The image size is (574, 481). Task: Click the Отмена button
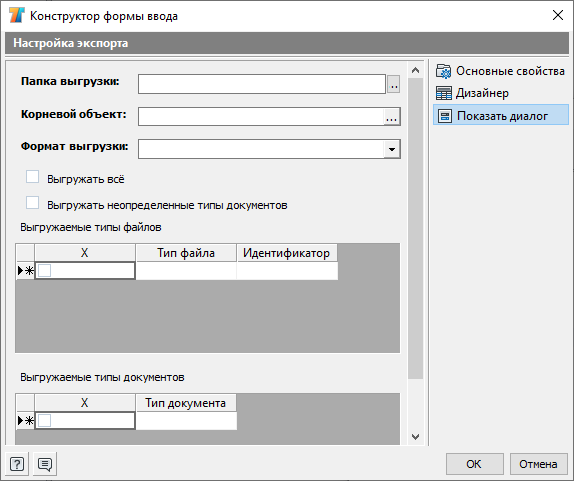click(x=538, y=464)
